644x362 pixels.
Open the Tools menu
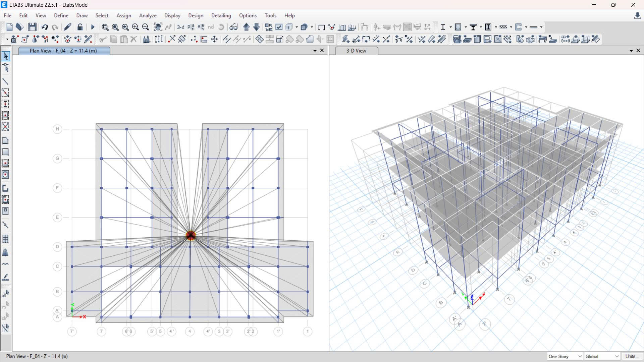270,15
